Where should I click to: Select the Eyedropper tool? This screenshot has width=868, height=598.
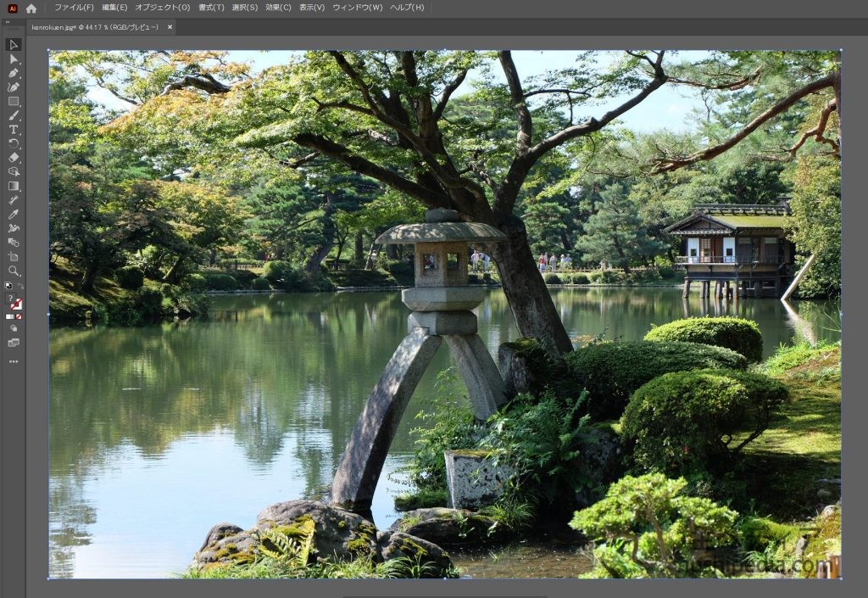(14, 215)
